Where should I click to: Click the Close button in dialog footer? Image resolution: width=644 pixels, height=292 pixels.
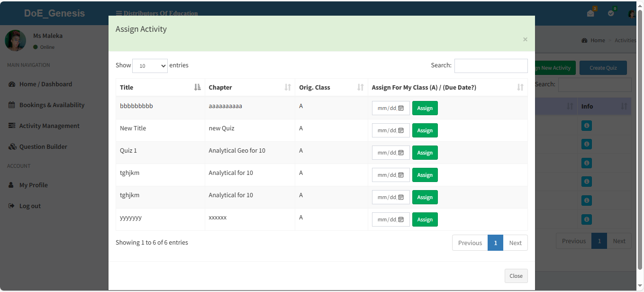pos(516,276)
